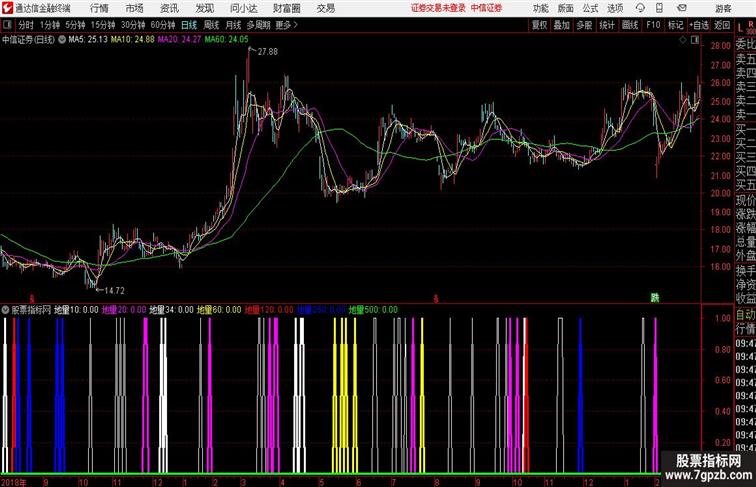Click the MA20: 24.27 indicator value
Image resolution: width=756 pixels, height=487 pixels.
[x=179, y=40]
